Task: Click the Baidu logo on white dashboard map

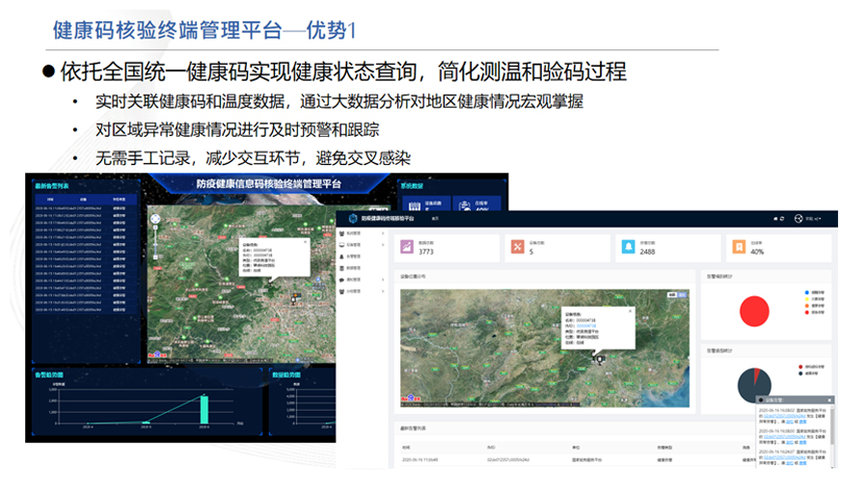Action: [411, 397]
